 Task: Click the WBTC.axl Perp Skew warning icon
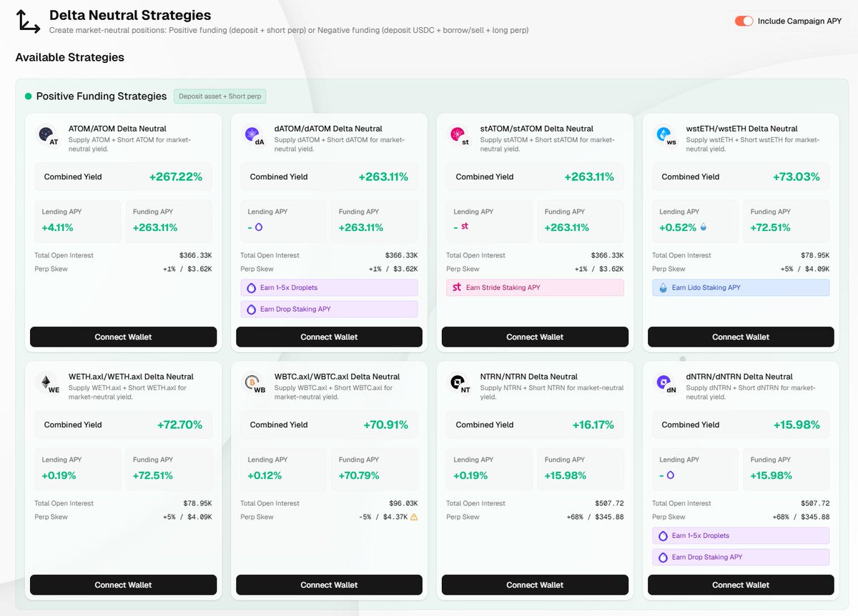[413, 517]
